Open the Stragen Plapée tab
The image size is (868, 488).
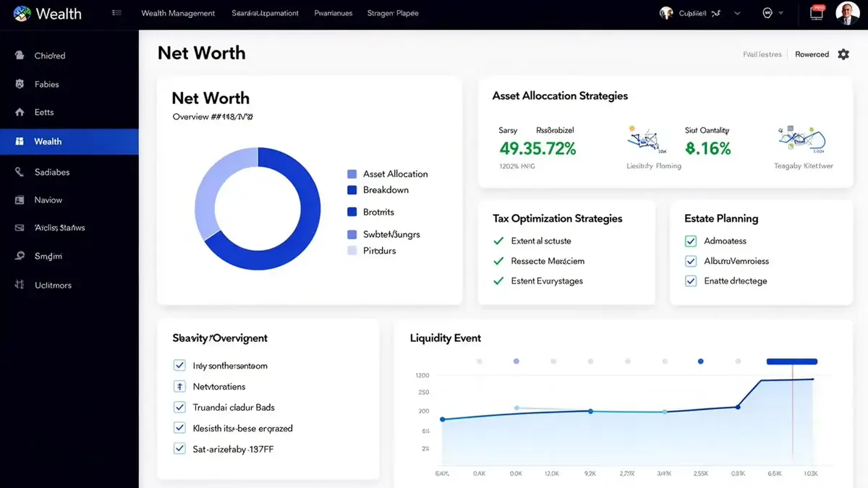coord(393,13)
